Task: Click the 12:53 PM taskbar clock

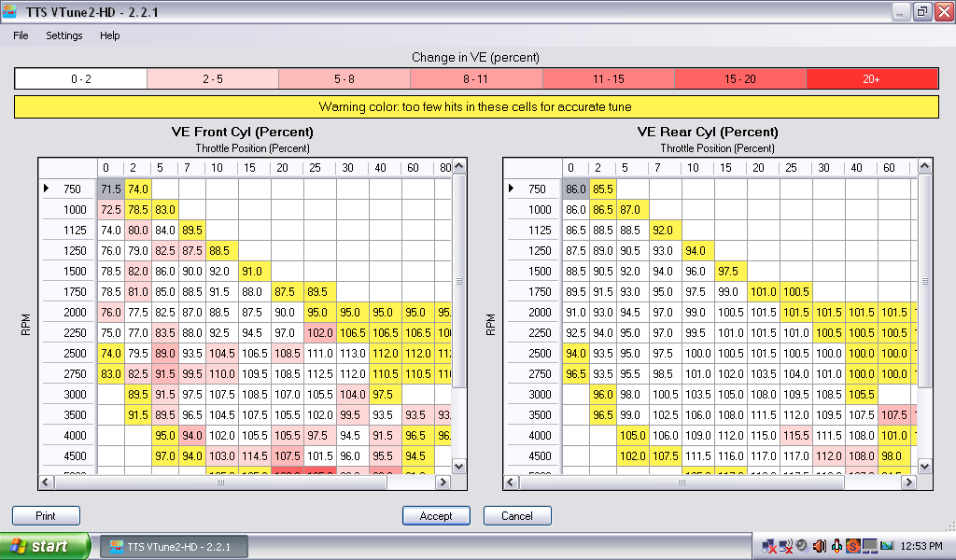Action: pos(921,546)
